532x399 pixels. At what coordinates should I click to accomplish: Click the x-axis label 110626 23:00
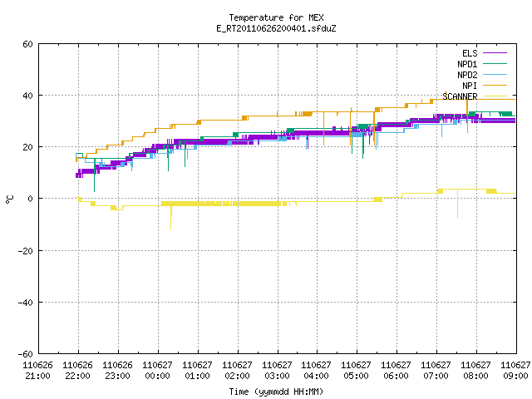tap(117, 371)
